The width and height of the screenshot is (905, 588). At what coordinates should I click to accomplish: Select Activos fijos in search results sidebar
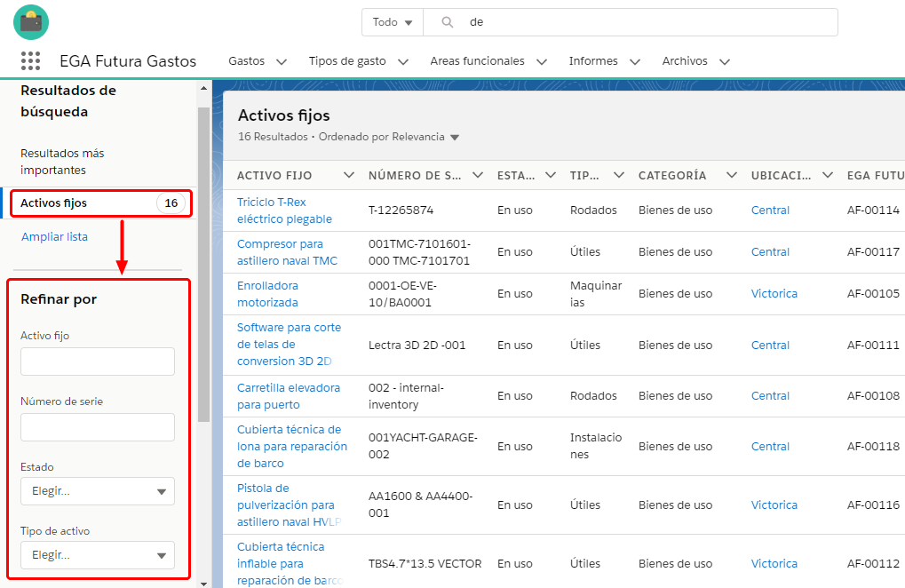pos(54,203)
